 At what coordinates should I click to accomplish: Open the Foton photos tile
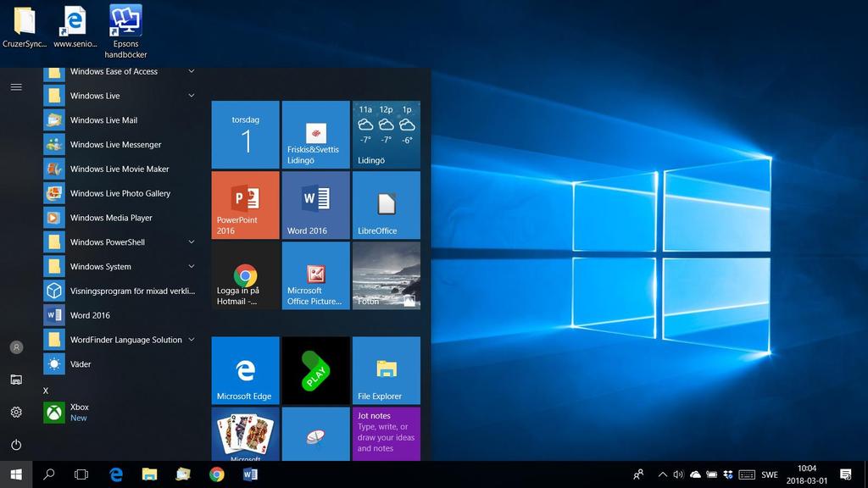click(387, 275)
